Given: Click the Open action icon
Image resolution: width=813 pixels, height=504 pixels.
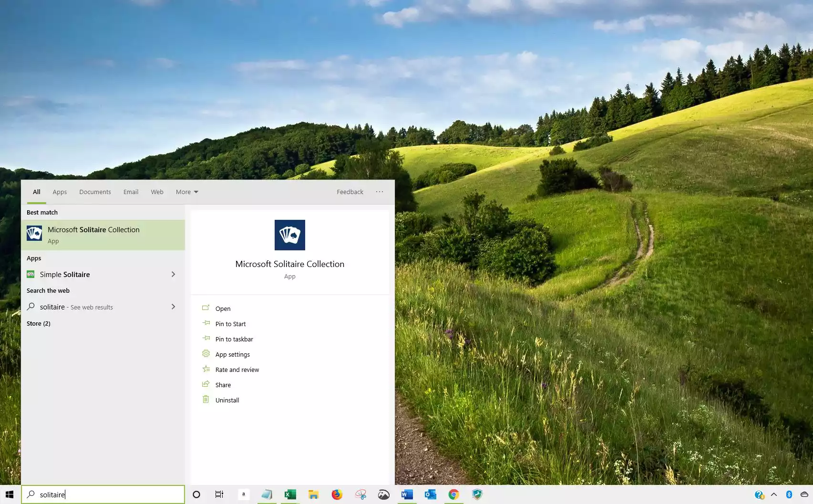Looking at the screenshot, I should tap(206, 308).
